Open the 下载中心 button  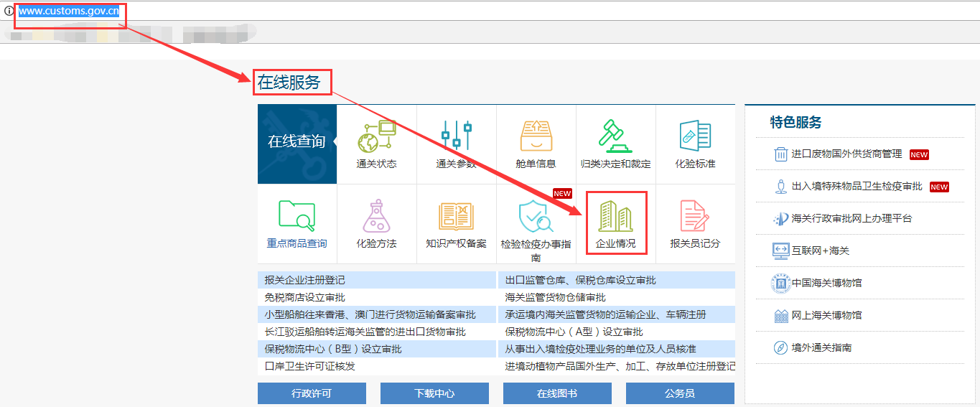tap(434, 393)
